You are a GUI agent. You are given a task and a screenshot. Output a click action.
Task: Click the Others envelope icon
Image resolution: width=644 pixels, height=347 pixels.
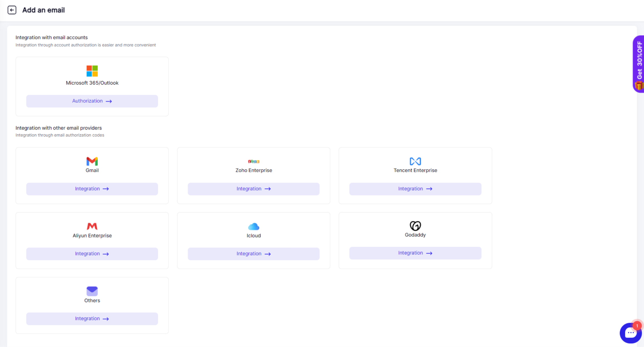coord(92,291)
